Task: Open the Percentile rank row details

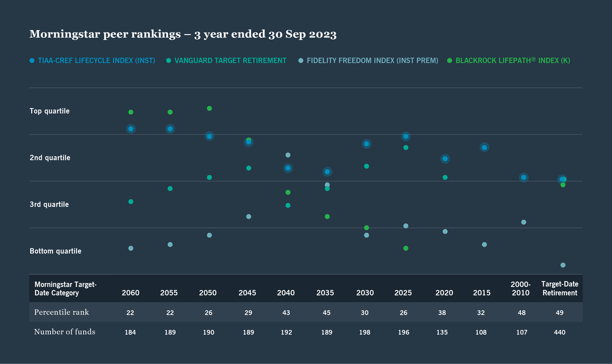Action: (x=62, y=312)
